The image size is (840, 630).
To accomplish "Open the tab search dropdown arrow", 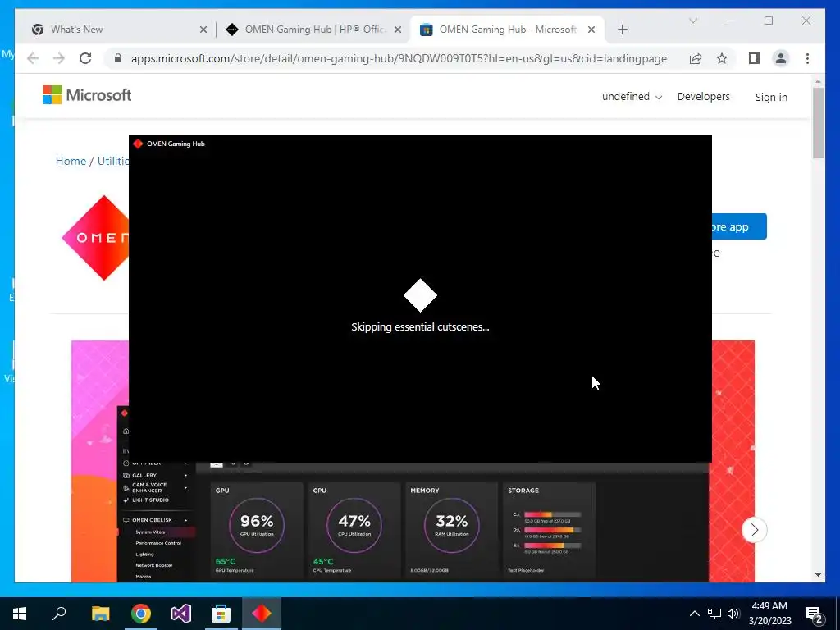I will pos(693,21).
